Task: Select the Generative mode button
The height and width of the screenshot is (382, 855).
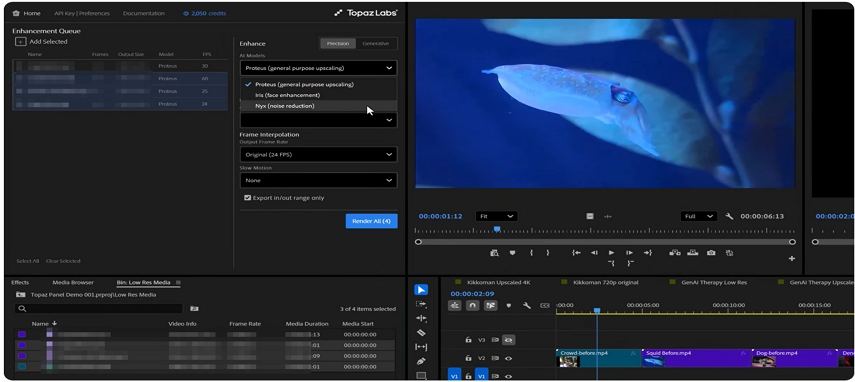Action: (376, 44)
